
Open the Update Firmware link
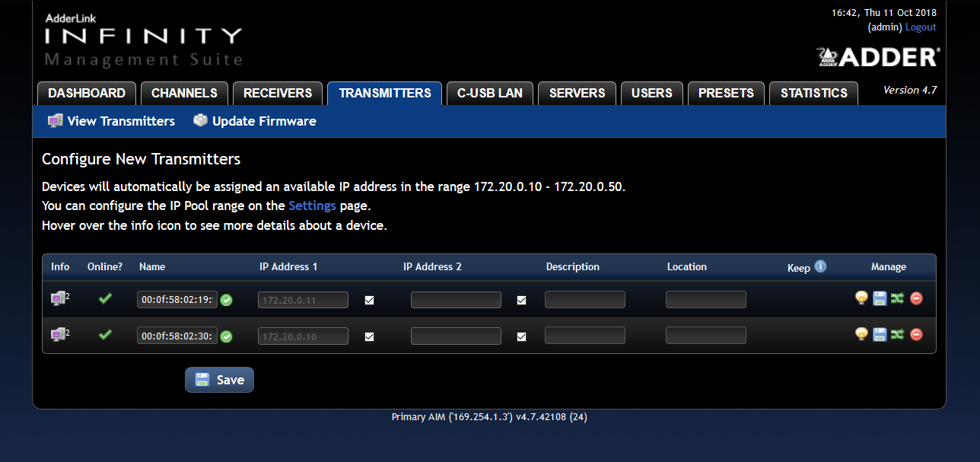point(264,121)
